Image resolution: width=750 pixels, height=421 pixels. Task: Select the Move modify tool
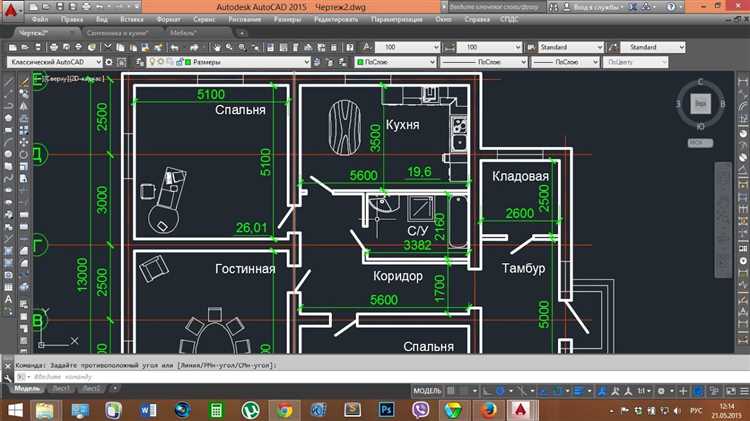point(24,142)
